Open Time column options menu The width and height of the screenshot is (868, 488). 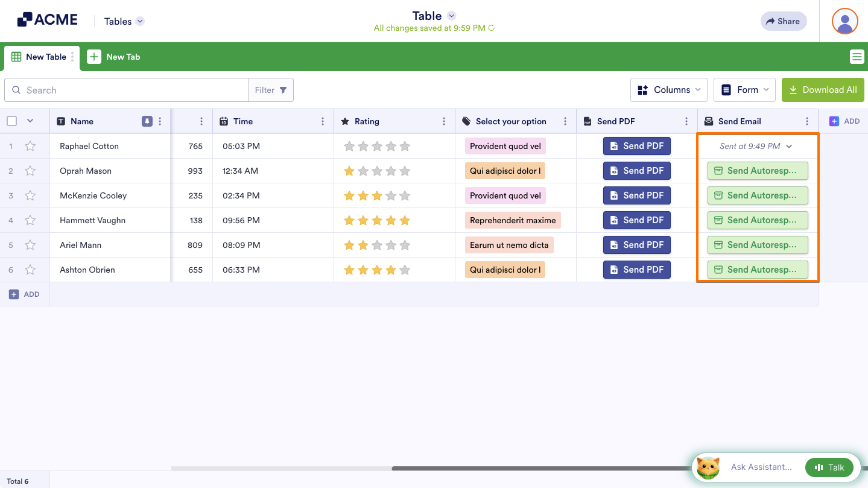(x=323, y=121)
